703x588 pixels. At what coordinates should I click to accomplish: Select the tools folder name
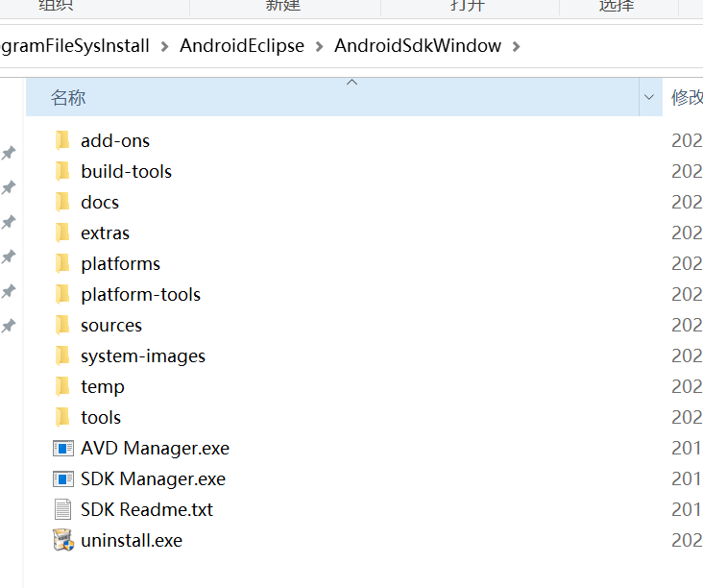[x=101, y=418]
